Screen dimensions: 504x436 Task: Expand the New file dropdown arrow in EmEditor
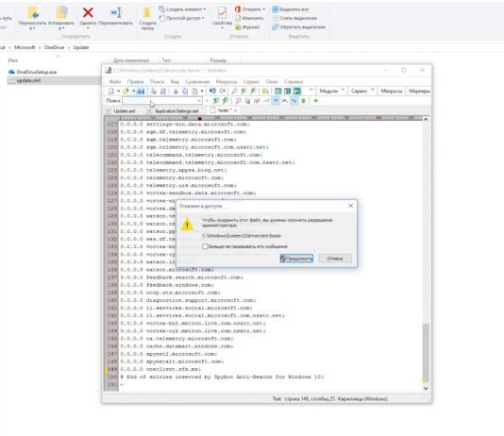pos(118,92)
